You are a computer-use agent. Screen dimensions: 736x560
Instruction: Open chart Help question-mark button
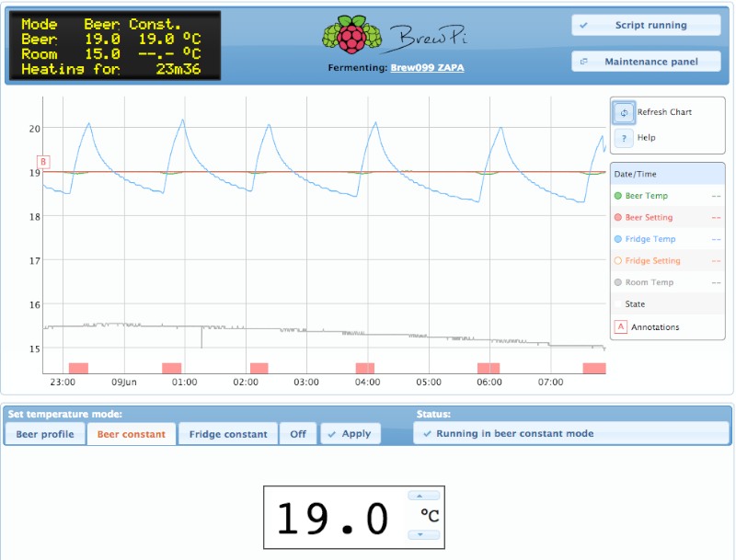(624, 138)
